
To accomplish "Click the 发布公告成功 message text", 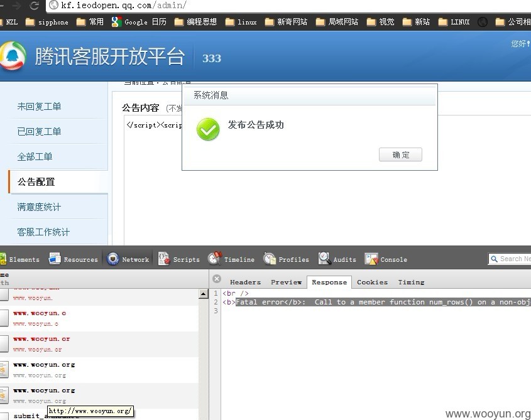I will (256, 125).
